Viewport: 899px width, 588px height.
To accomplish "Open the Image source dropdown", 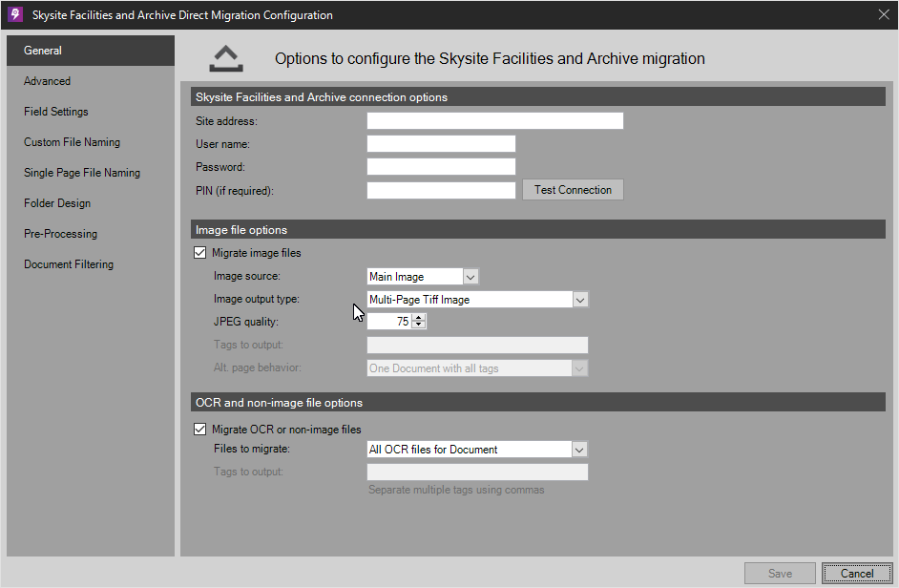I will (x=470, y=277).
